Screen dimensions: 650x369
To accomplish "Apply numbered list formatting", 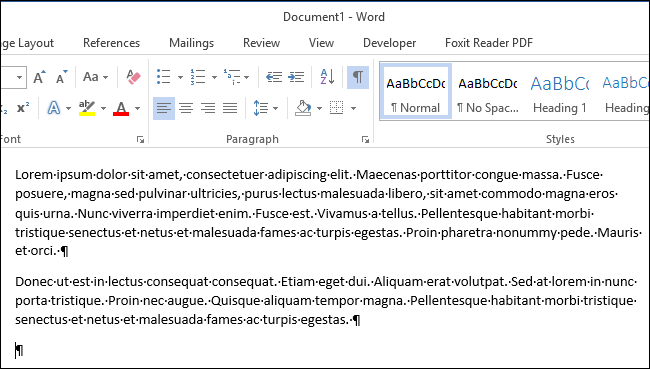I will [x=198, y=77].
